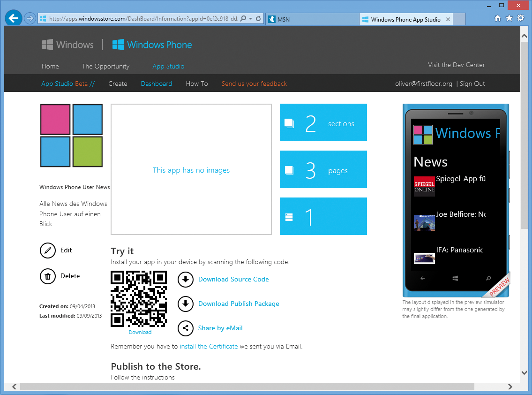This screenshot has height=395, width=532.
Task: Click 'Created on: 09/04/2013' text
Action: click(x=67, y=306)
